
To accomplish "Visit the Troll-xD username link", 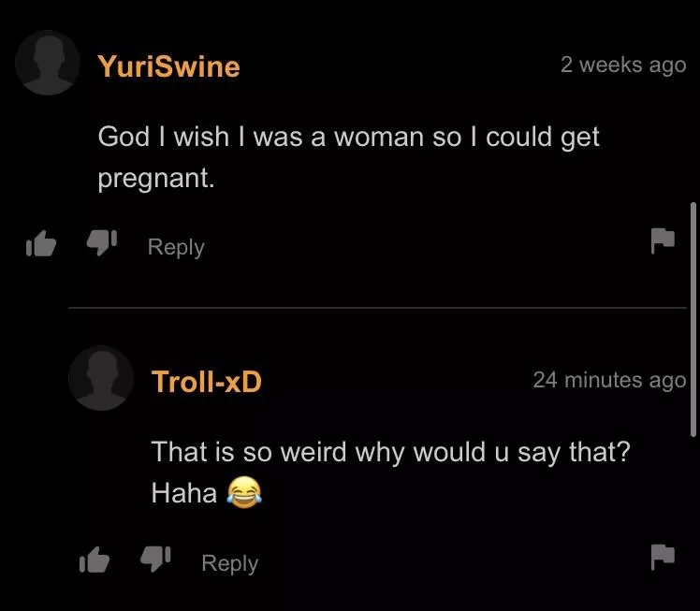I will tap(206, 382).
